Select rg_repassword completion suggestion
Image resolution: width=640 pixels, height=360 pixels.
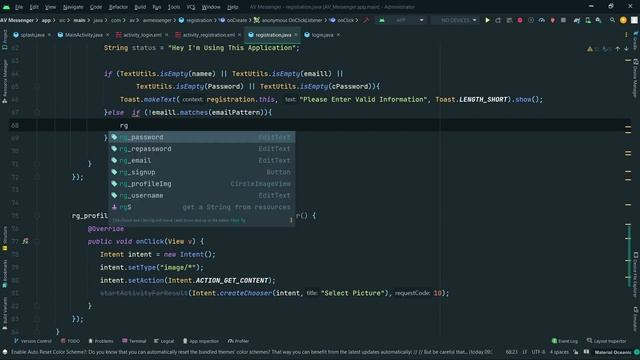click(201, 149)
